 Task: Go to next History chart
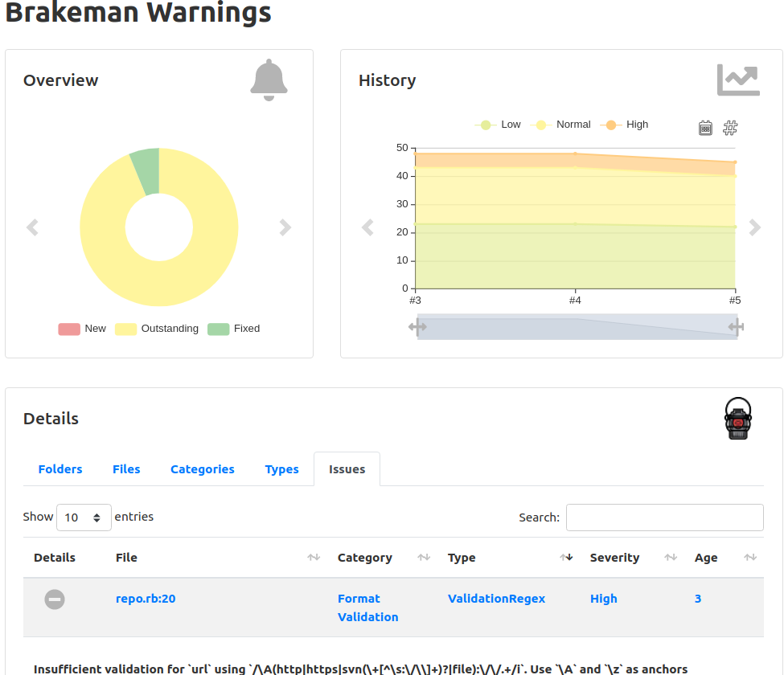[754, 227]
